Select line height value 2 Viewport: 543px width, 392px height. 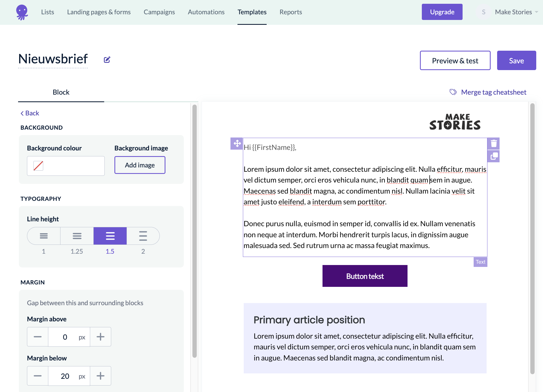point(143,236)
